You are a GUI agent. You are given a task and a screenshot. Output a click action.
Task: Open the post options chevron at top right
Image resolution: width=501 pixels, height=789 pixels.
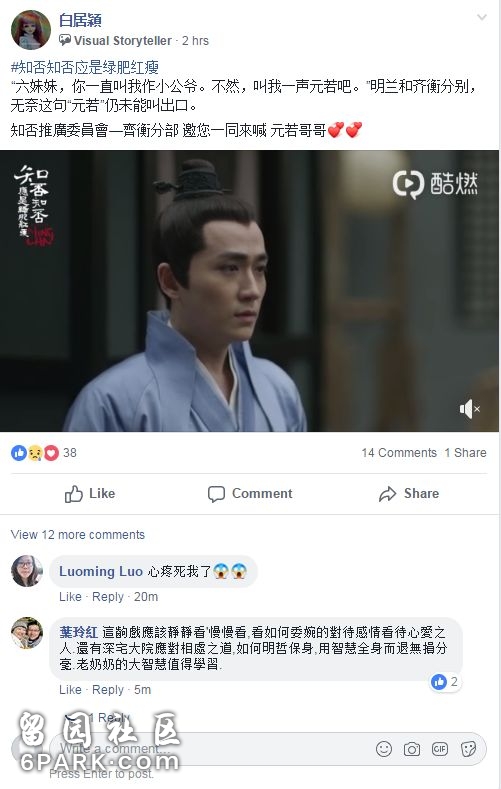click(x=481, y=18)
